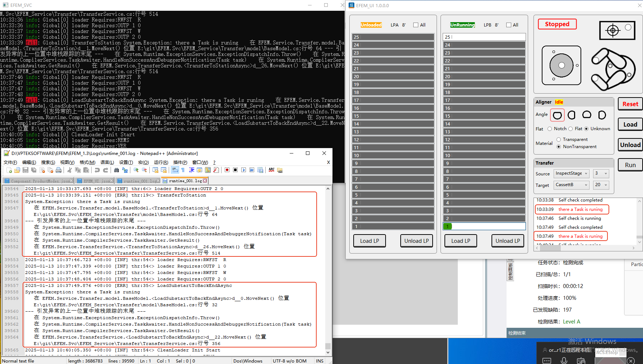Open the Source slot number dropdown showing 3
The width and height of the screenshot is (643, 364).
click(601, 174)
